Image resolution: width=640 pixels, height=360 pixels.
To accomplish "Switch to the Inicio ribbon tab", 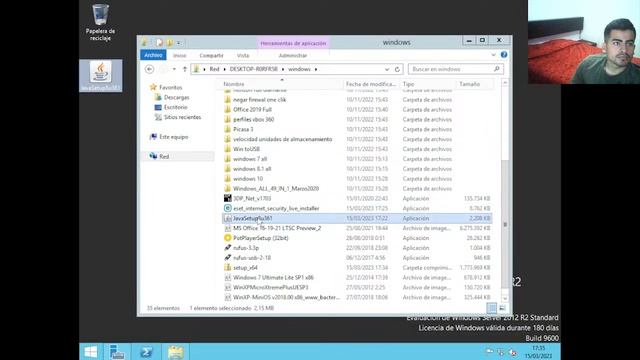I will point(180,56).
